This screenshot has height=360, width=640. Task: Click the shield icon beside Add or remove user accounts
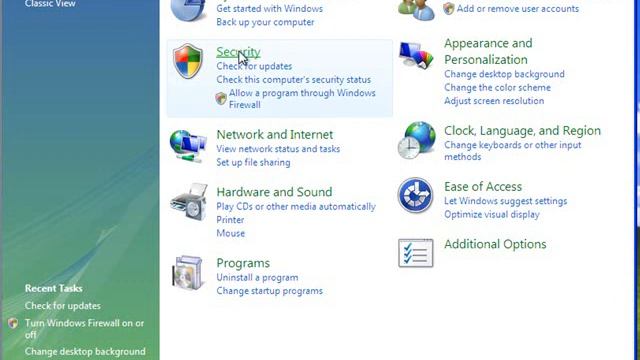(x=449, y=9)
